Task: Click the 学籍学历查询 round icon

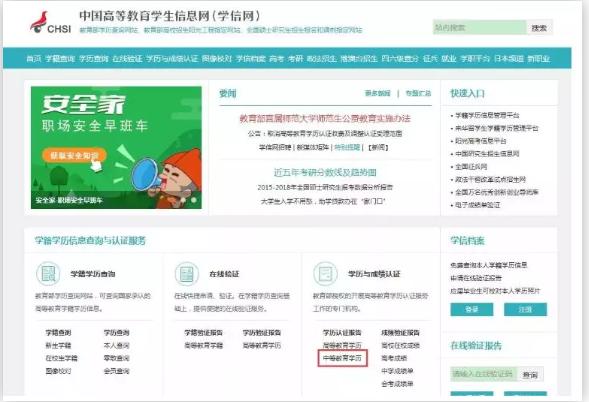Action: tap(48, 274)
